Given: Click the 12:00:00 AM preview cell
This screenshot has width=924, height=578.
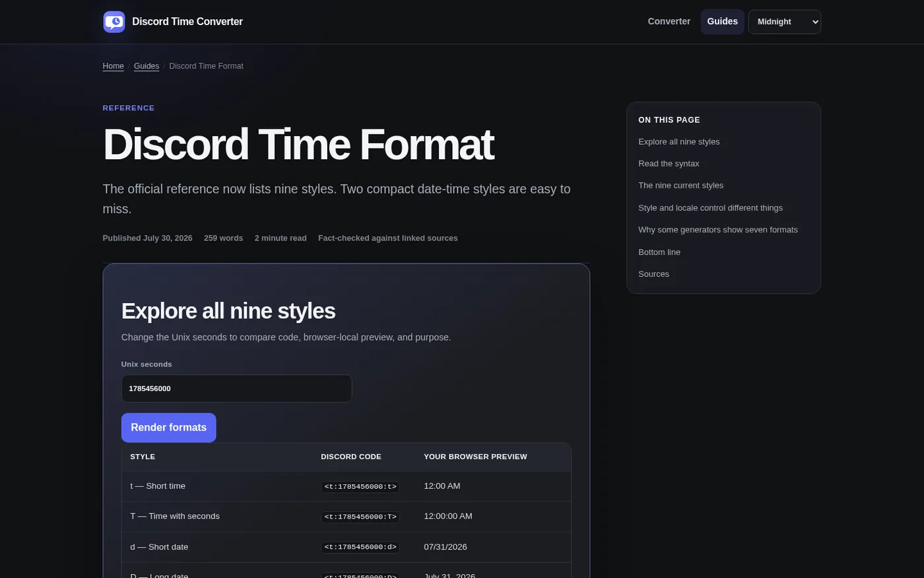Looking at the screenshot, I should [x=447, y=517].
